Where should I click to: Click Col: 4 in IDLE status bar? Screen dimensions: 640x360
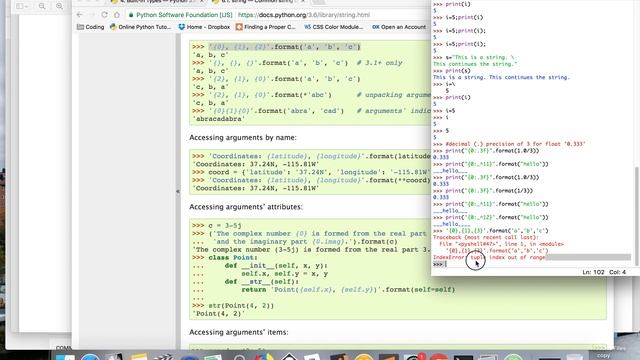coord(617,272)
